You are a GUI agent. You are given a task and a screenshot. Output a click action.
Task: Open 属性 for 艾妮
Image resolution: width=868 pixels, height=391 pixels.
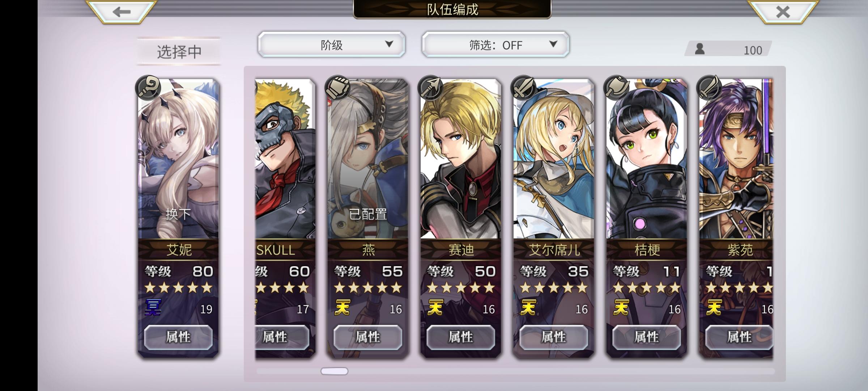click(x=178, y=337)
